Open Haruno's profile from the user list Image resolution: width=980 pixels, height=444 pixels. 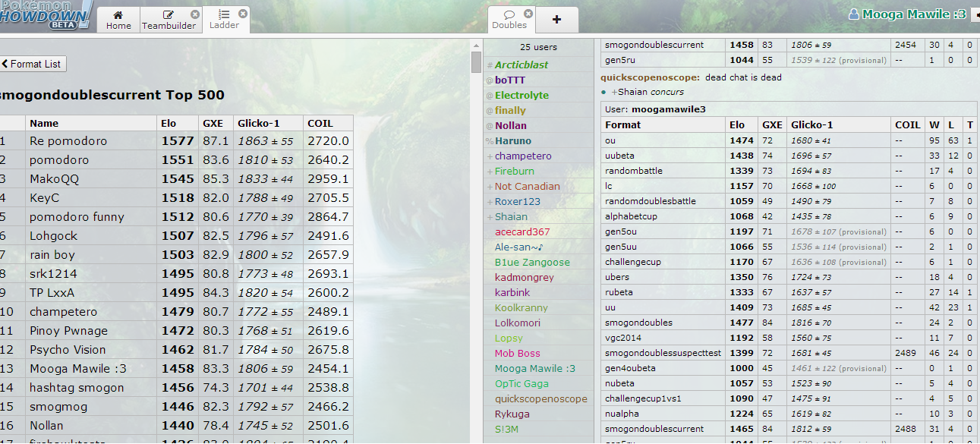click(512, 141)
